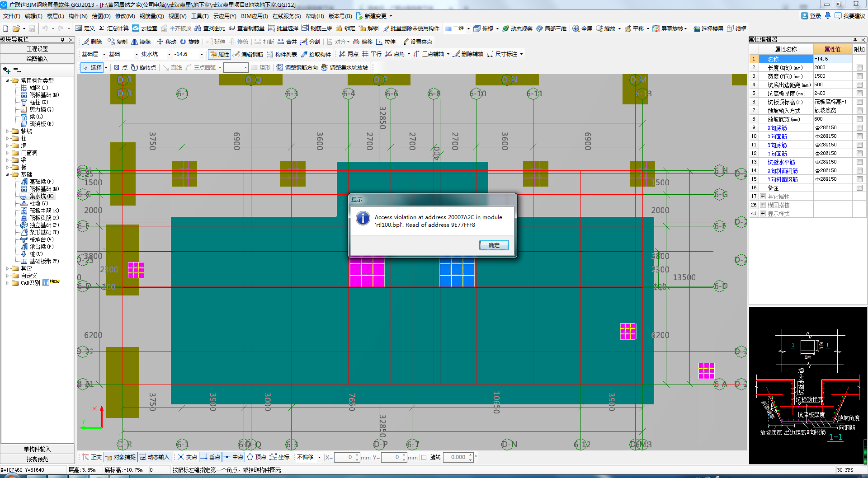Open the 工具(T) menu

(x=200, y=16)
